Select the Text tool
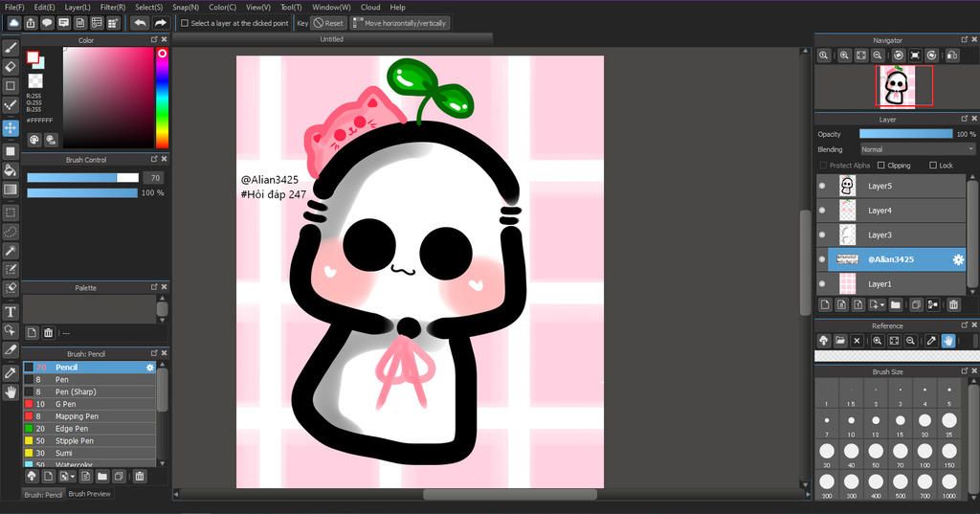 coord(11,311)
